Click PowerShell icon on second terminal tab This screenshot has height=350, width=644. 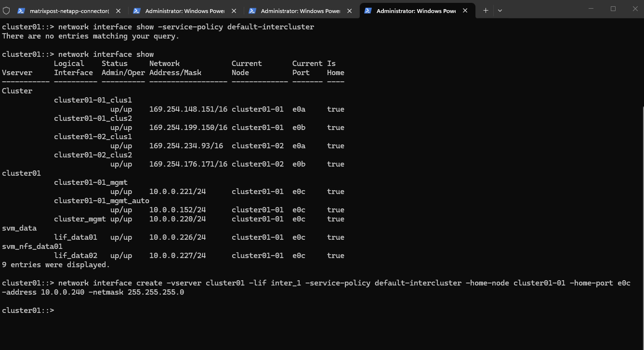click(x=137, y=11)
